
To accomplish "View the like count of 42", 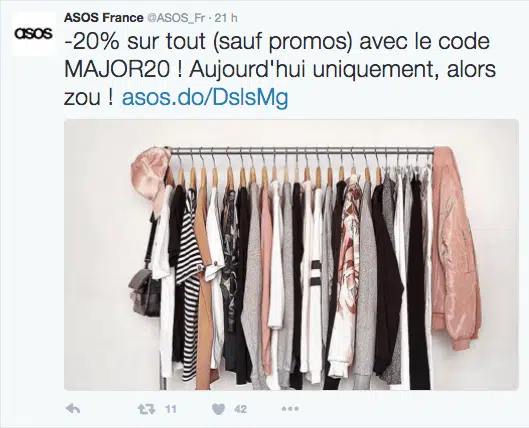I will click(240, 409).
